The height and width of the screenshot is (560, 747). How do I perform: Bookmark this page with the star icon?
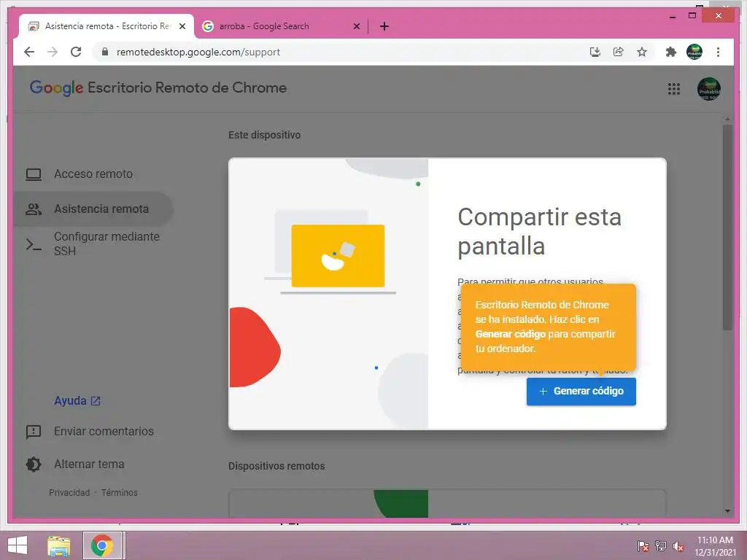(642, 52)
